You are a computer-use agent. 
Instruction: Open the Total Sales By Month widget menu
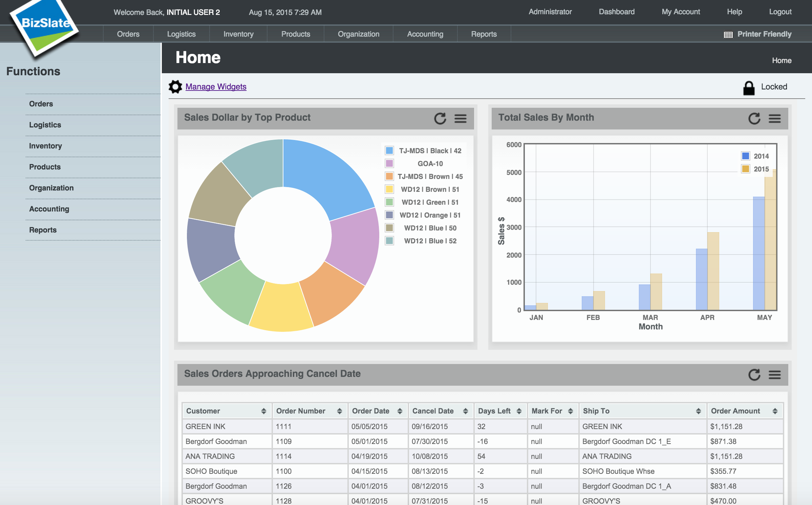[x=774, y=119]
